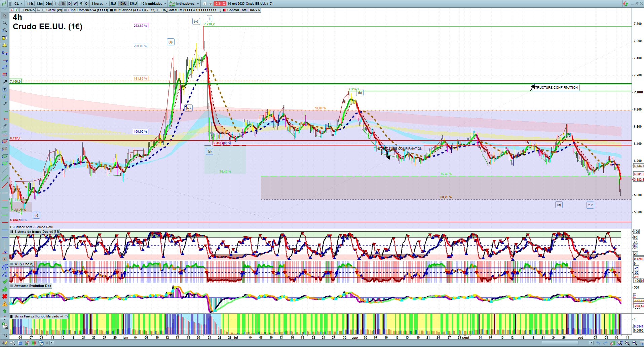Expand the 10 k unidades dropdown
Viewport: 644px width, 347px height.
tap(153, 4)
